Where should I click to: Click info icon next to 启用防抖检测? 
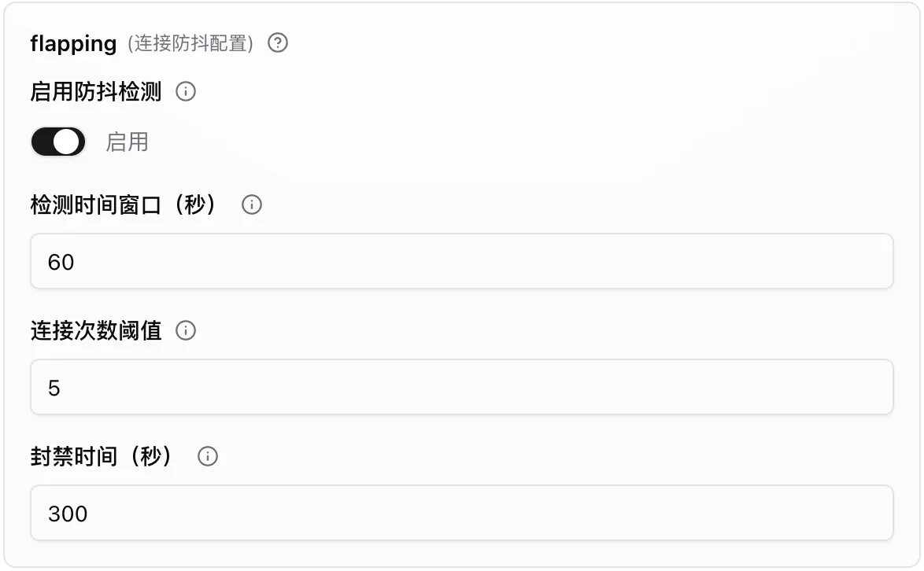coord(186,92)
